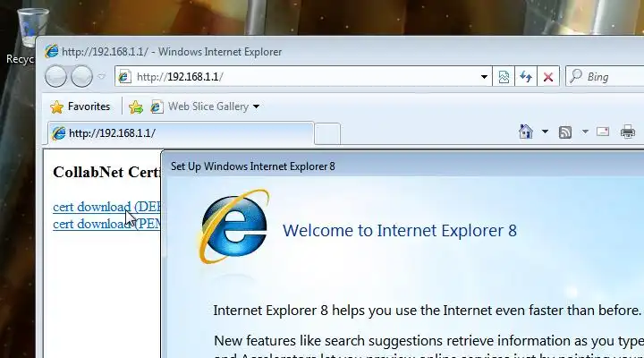Go forward with the Forward navigation button

click(x=81, y=76)
